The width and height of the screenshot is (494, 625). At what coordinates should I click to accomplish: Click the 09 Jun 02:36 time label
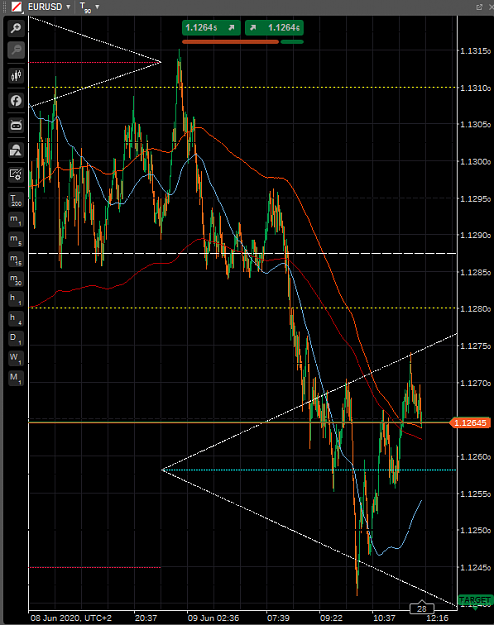(x=213, y=618)
